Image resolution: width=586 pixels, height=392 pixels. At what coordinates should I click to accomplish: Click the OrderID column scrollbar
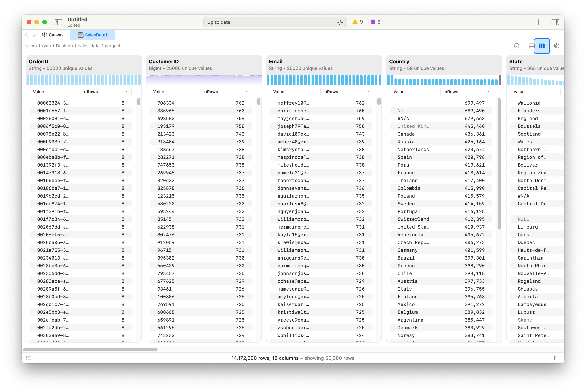[x=139, y=101]
